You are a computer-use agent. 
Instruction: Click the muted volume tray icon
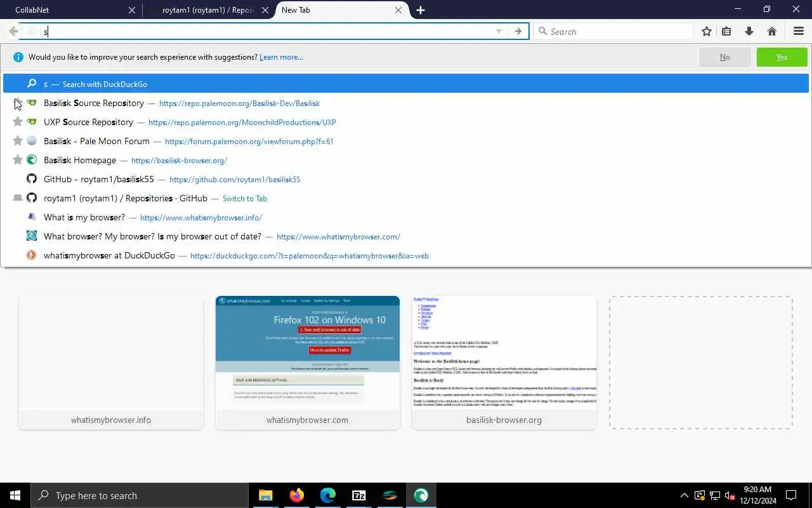(x=730, y=495)
